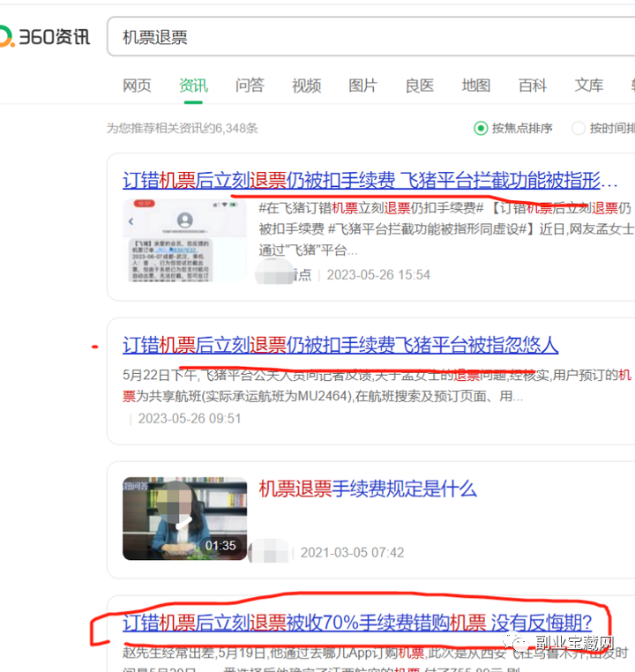
Task: Switch to the 良医 tab
Action: 420,86
